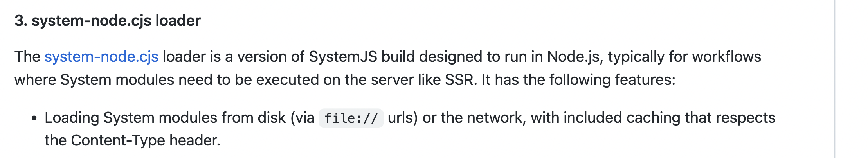Click the word "The" starting the paragraph
Screen dimensions: 868x158
point(27,57)
